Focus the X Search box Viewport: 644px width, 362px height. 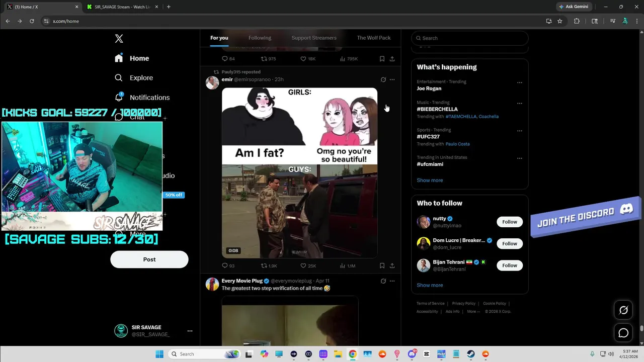point(470,38)
